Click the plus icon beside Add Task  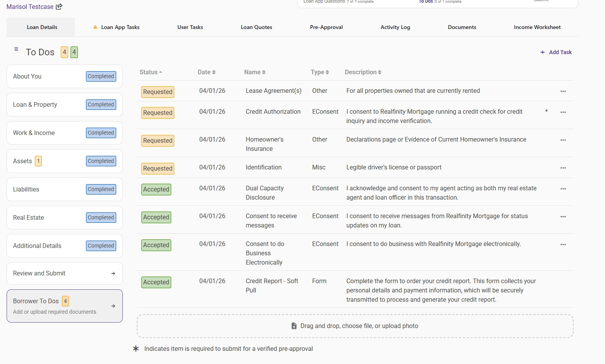coord(543,52)
